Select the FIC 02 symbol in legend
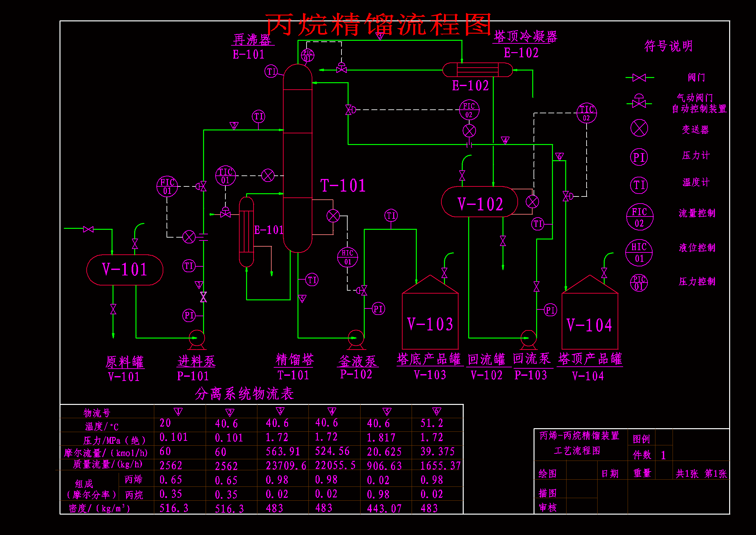 (640, 217)
